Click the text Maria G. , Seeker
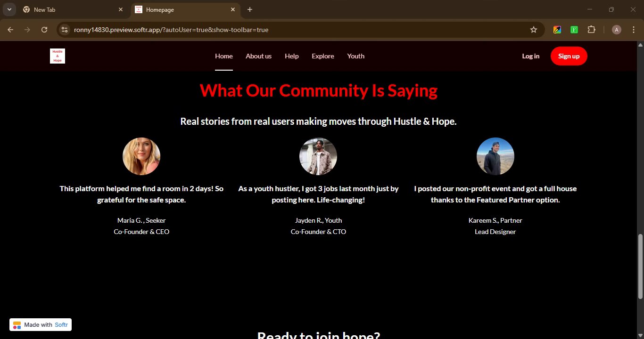This screenshot has height=339, width=644. 141,220
